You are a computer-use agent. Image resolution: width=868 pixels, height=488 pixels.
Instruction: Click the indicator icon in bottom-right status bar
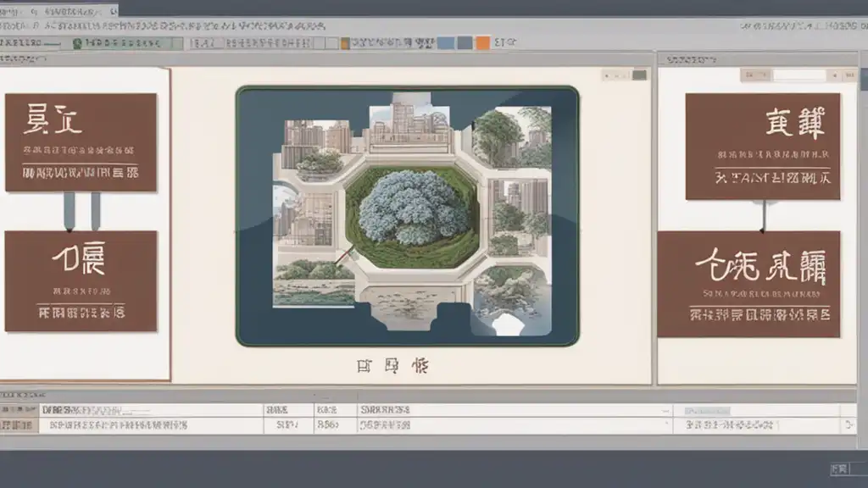pyautogui.click(x=838, y=468)
